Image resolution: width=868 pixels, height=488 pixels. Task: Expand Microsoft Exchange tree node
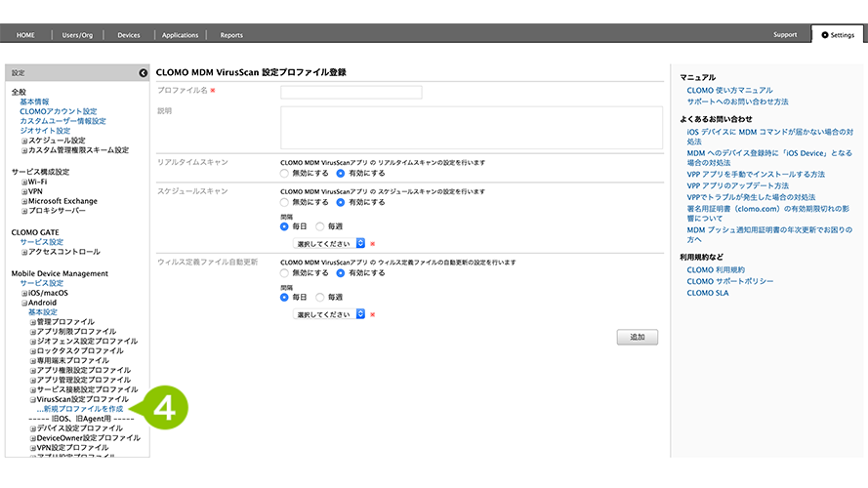[24, 201]
